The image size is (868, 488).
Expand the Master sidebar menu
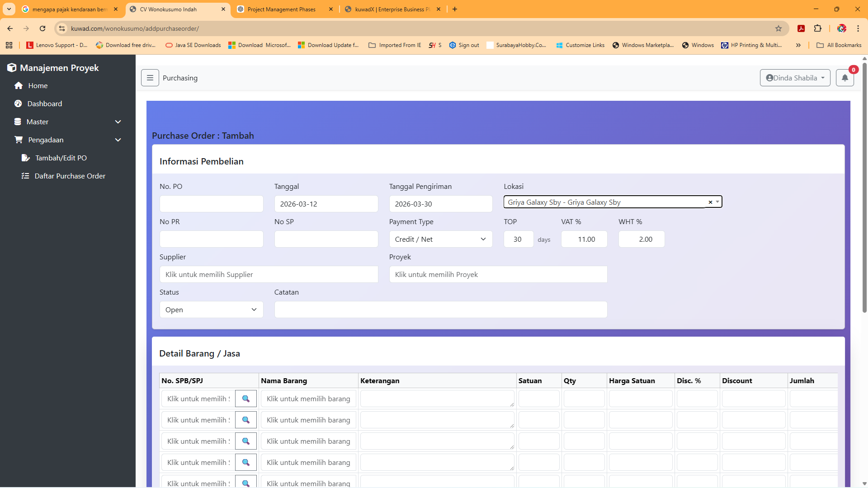click(x=68, y=122)
